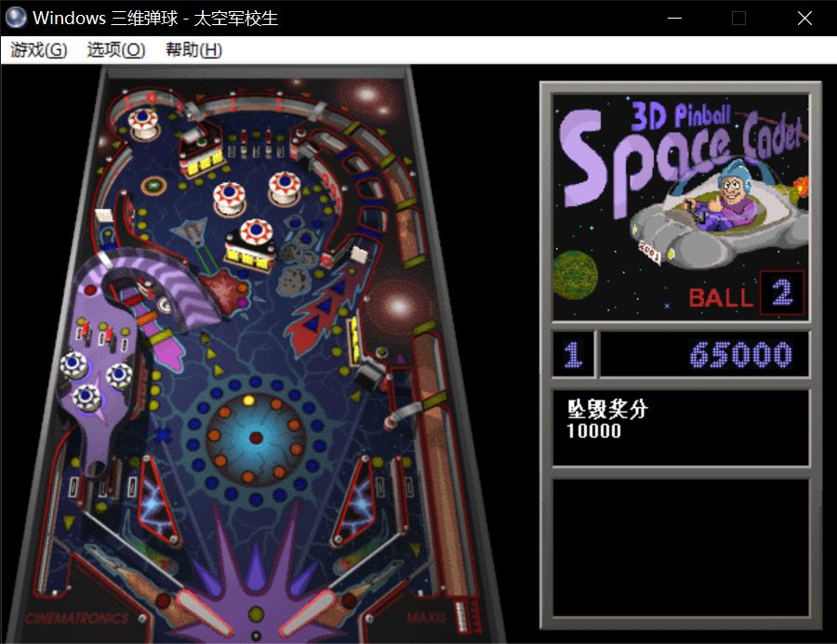Click the blue wormhole center circle
Screen dimensions: 837x644
[x=256, y=438]
